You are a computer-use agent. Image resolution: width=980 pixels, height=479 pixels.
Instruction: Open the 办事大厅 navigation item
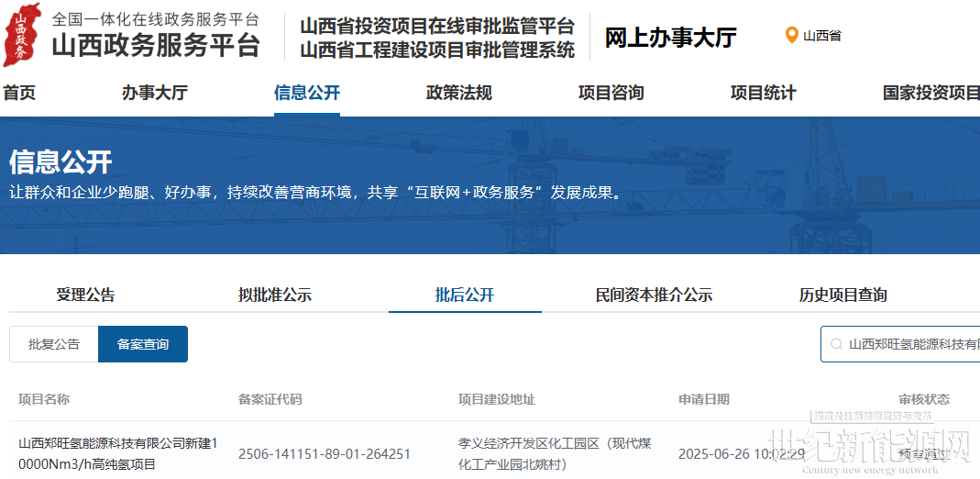click(x=154, y=94)
